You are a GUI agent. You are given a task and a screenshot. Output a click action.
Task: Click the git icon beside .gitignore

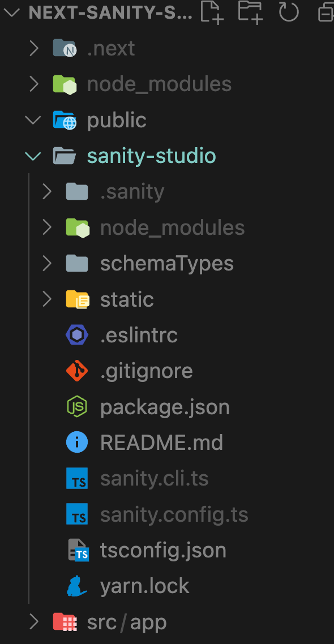point(77,371)
